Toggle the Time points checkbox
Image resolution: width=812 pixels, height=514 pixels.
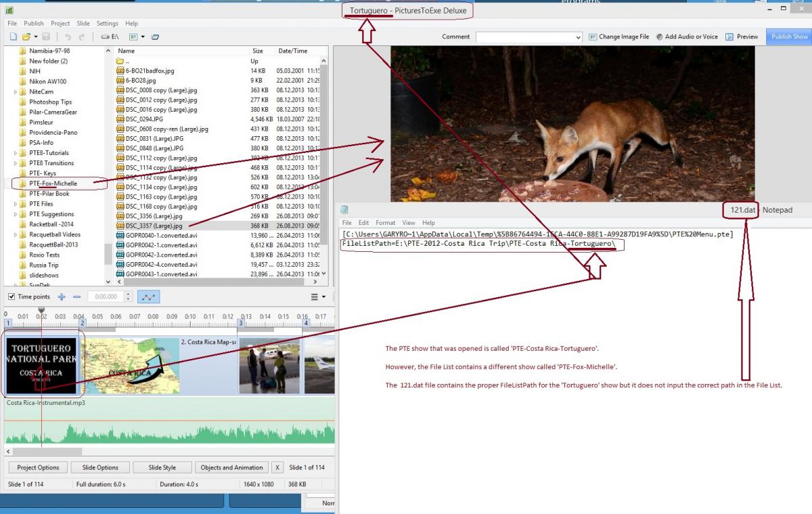pyautogui.click(x=12, y=297)
